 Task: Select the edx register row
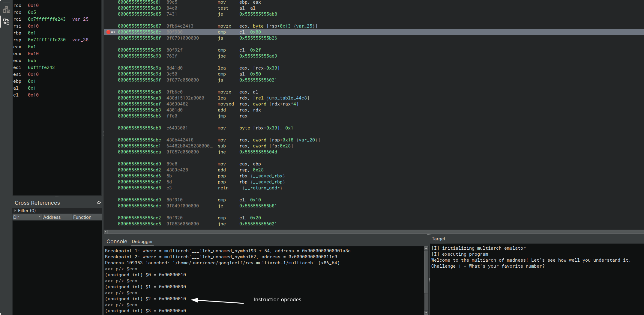(57, 61)
